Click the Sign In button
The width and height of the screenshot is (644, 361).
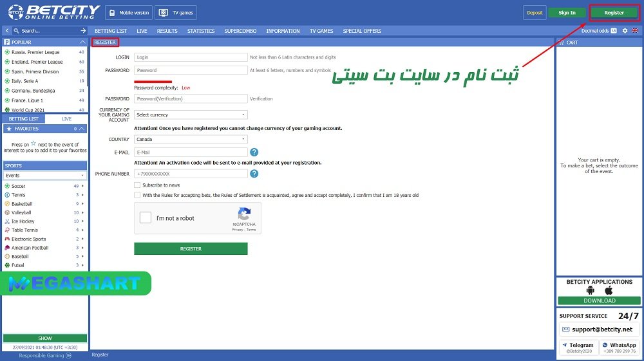tap(567, 13)
